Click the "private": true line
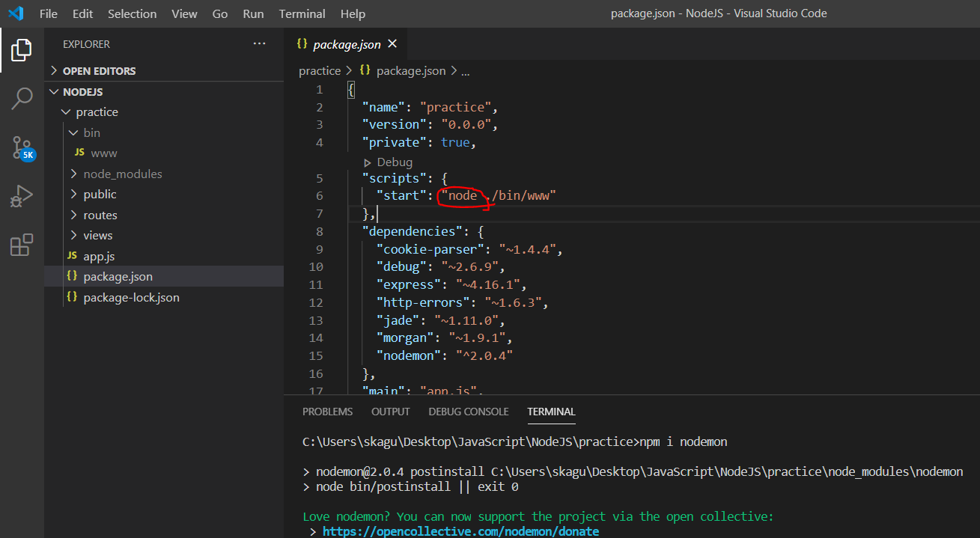This screenshot has width=980, height=538. point(419,142)
